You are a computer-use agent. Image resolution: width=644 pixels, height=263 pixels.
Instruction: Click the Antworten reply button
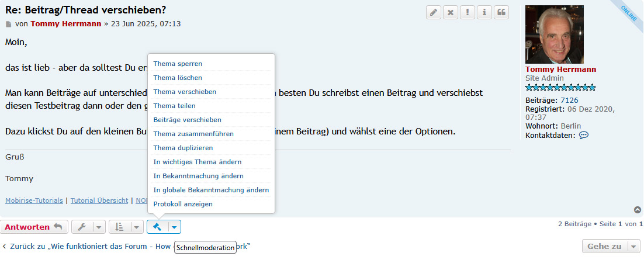(34, 227)
